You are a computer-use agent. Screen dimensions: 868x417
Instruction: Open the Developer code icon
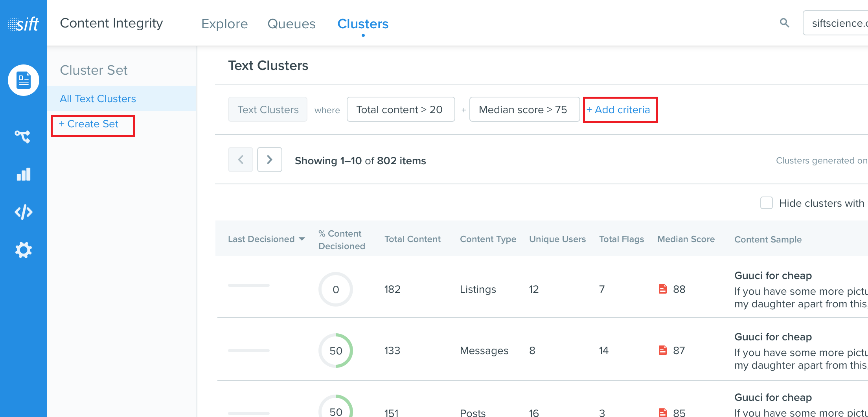coord(24,212)
